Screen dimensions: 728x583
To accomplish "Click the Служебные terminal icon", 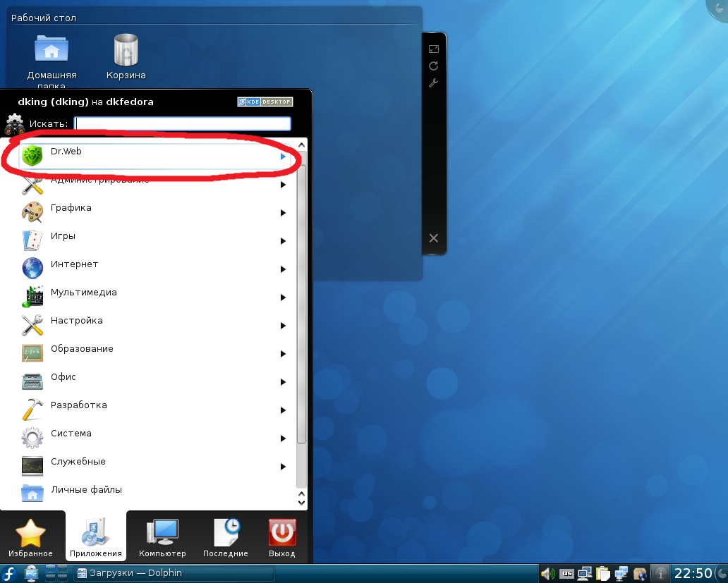I will (x=32, y=466).
